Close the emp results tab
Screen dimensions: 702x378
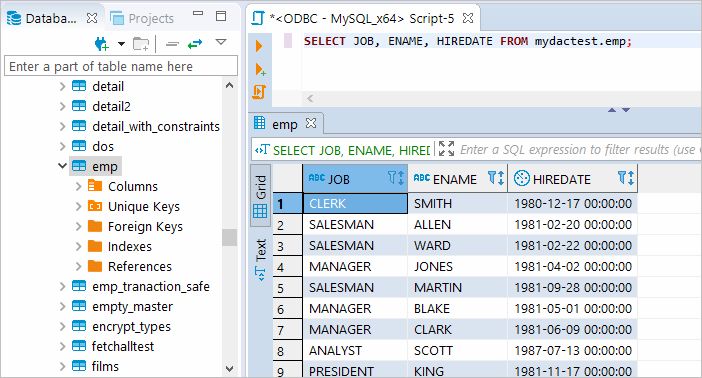click(x=311, y=123)
